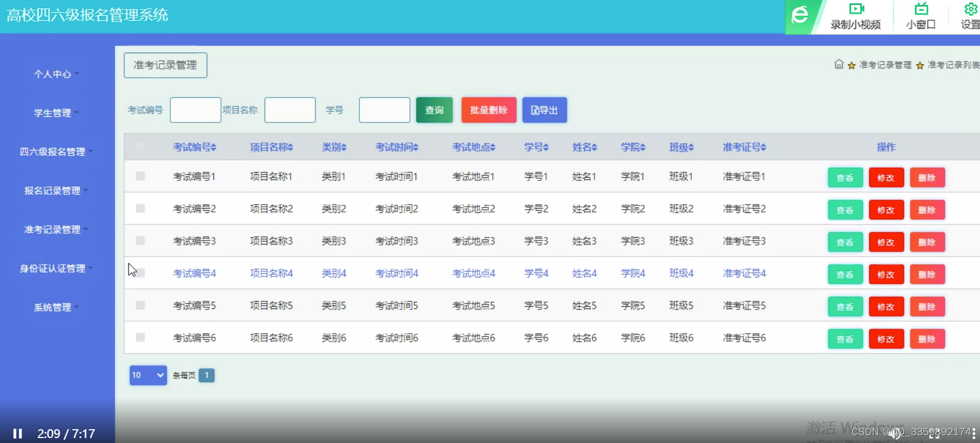Screen dimensions: 980x443
Task: Click the green browser e logo
Action: tap(800, 15)
